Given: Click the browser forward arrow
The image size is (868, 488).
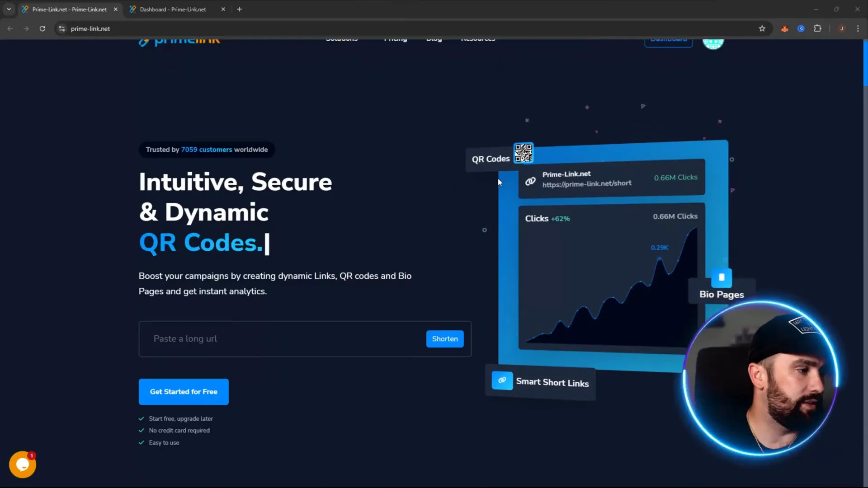Looking at the screenshot, I should tap(26, 28).
